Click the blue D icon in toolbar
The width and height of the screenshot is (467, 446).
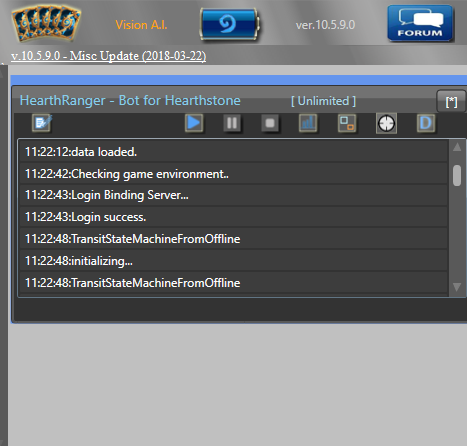point(426,123)
